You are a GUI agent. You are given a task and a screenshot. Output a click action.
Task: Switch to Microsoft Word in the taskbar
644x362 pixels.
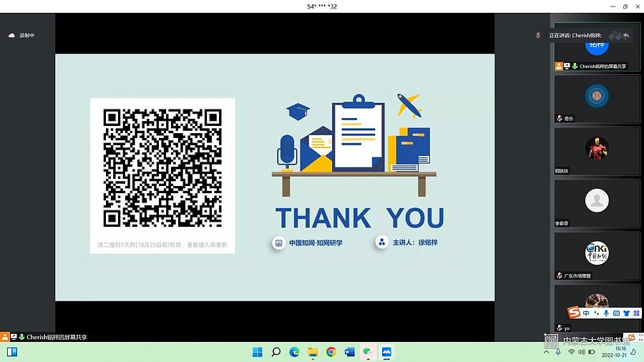pyautogui.click(x=349, y=352)
